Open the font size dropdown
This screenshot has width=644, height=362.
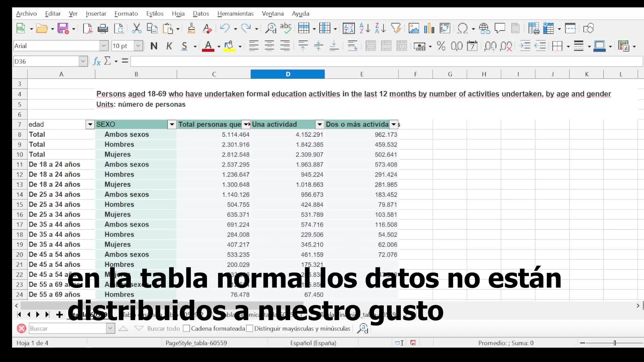[x=138, y=46]
